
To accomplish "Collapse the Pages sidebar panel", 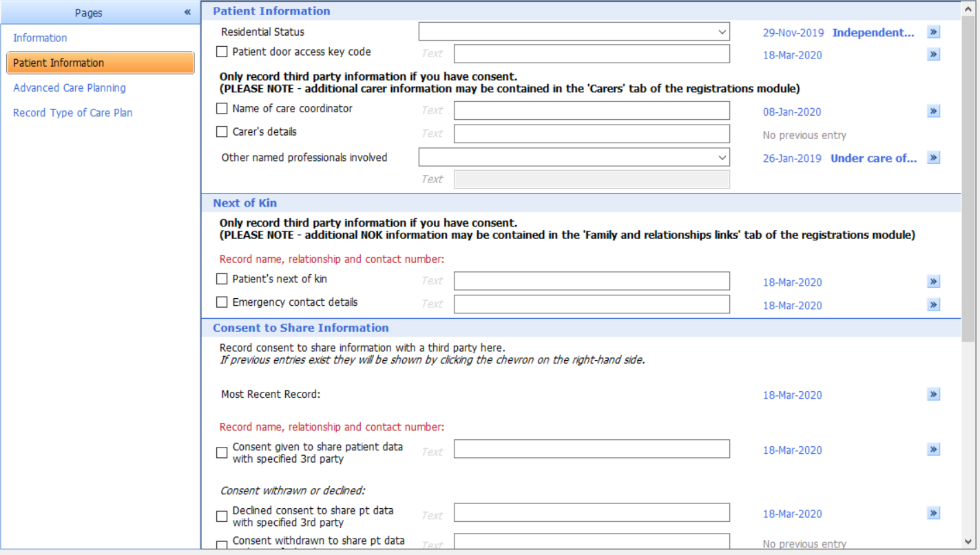I will (x=187, y=12).
